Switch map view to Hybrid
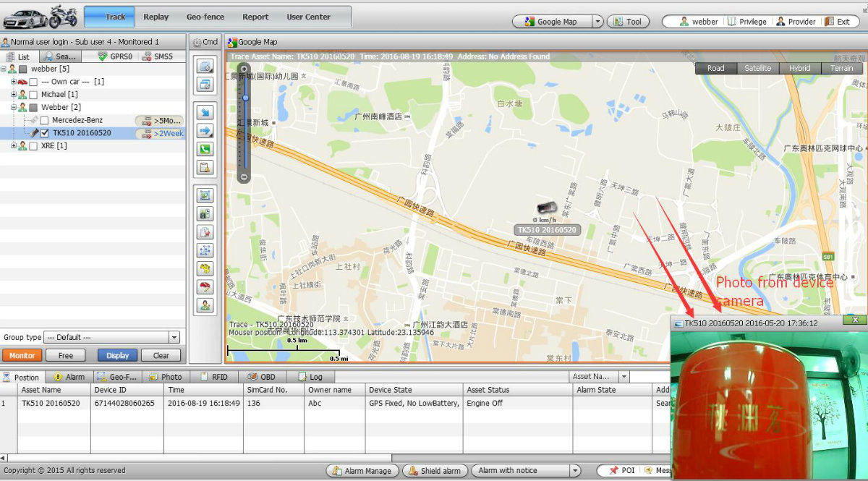The height and width of the screenshot is (481, 868). pos(800,68)
